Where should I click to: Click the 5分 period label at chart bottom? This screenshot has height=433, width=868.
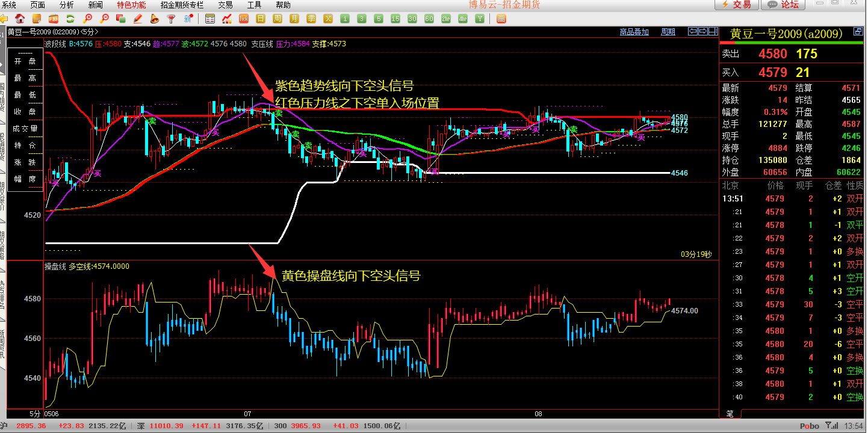pos(36,414)
